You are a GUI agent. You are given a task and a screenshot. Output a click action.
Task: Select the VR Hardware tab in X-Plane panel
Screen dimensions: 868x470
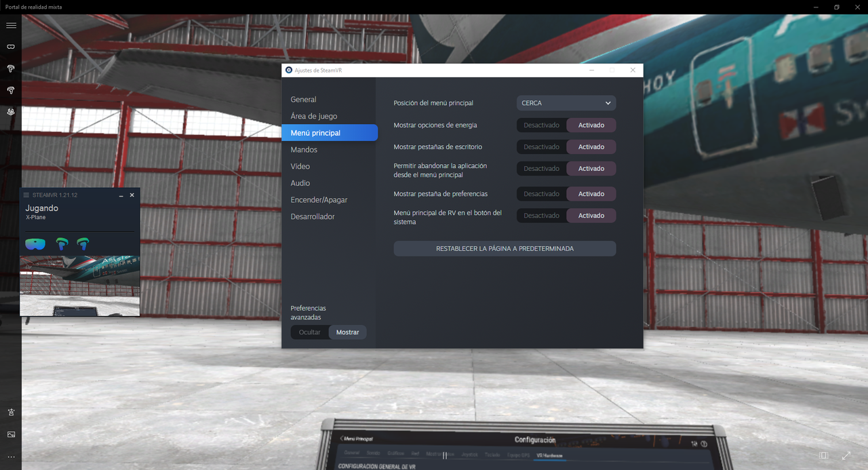point(550,454)
